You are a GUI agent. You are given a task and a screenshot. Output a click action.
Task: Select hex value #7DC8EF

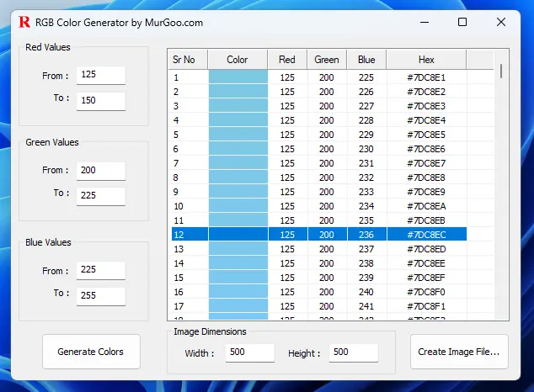tap(426, 278)
